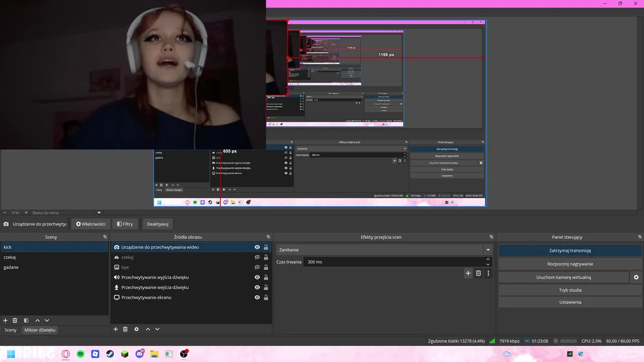Move scene up in Sceny toolbar
Screen dimensions: 644x362
pos(37,320)
